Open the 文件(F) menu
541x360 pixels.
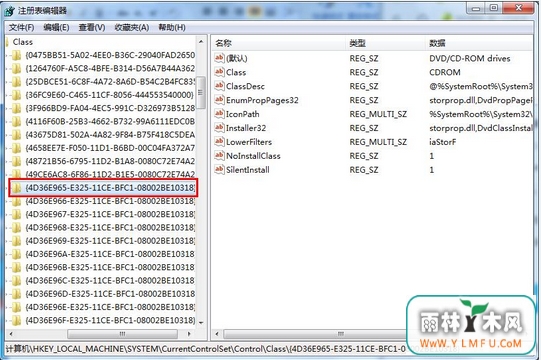21,27
